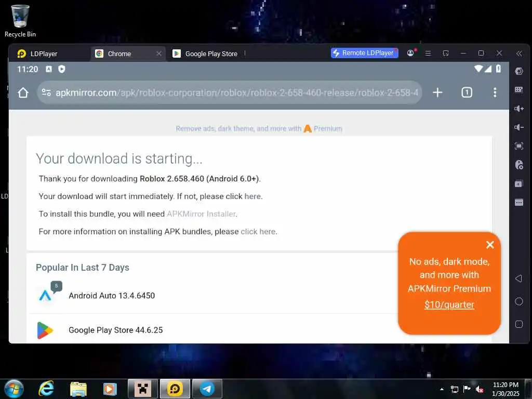Click the Google Play Store app icon in list
The image size is (532, 399).
45,330
